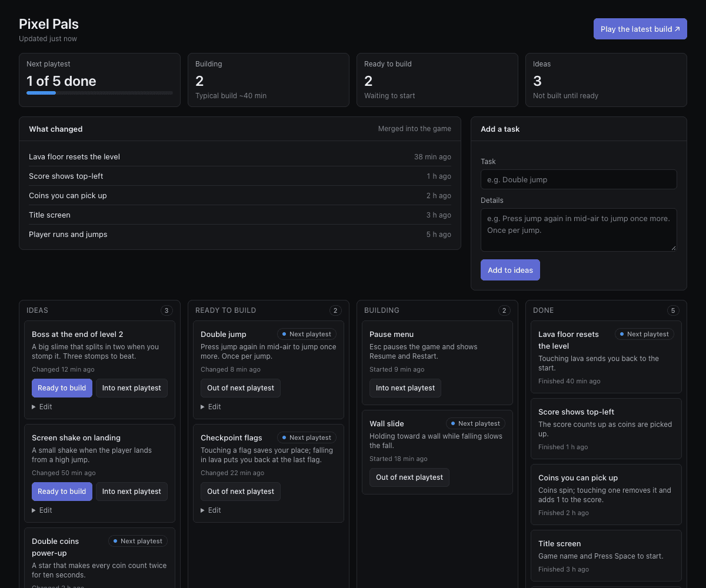Viewport: 706px width, 588px height.
Task: Click 'Merged into the game' label
Action: click(415, 129)
